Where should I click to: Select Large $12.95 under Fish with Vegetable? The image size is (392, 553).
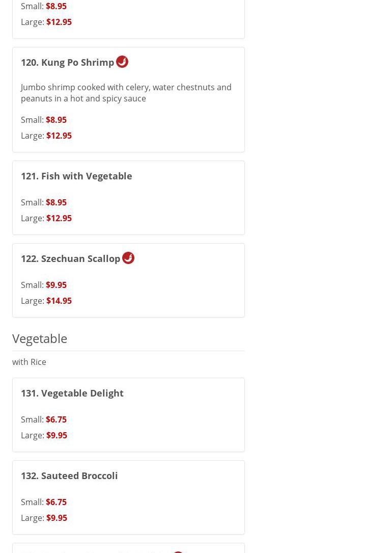pos(46,218)
